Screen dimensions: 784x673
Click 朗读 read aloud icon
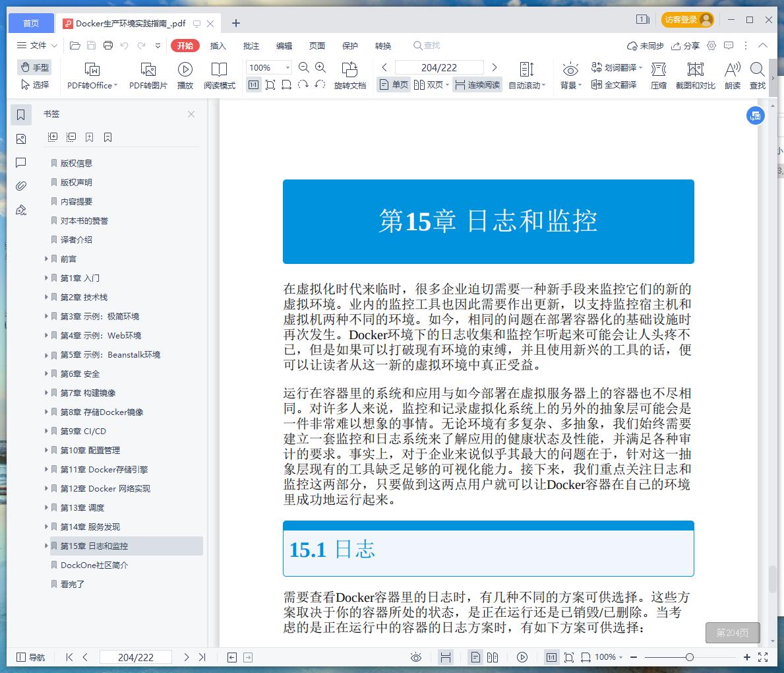733,76
